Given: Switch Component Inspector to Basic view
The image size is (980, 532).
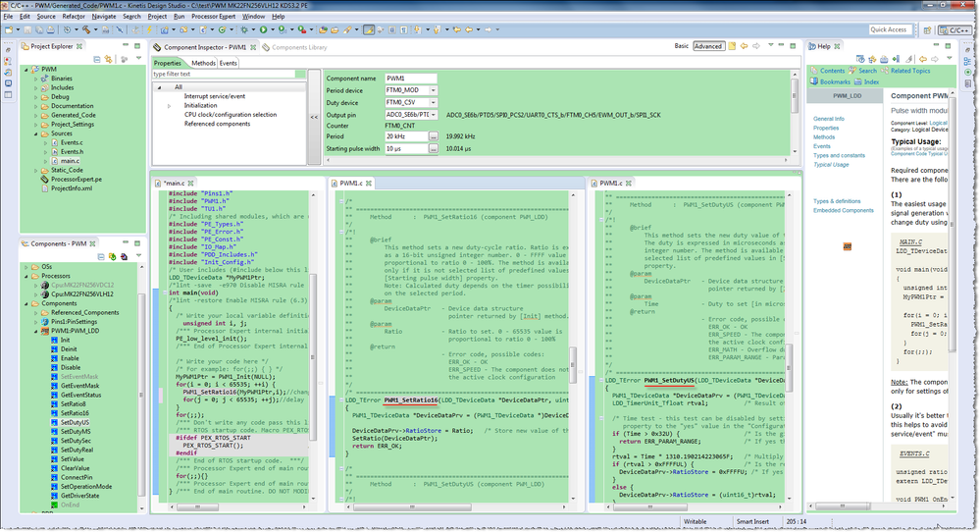Looking at the screenshot, I should pos(681,46).
